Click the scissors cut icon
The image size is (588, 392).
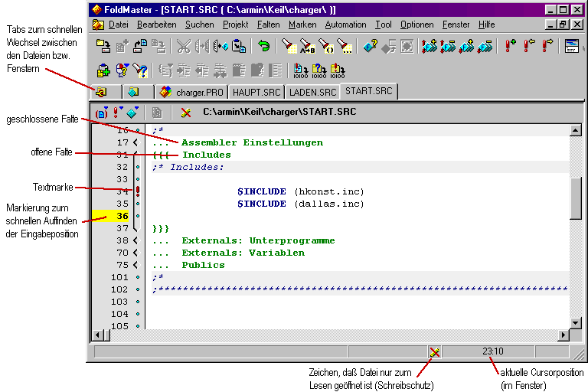(184, 46)
